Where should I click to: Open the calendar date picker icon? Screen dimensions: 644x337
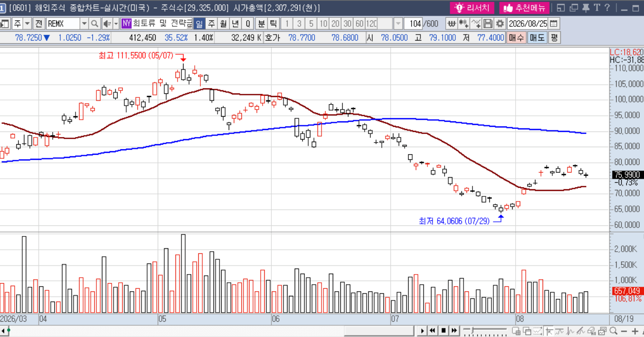[554, 24]
